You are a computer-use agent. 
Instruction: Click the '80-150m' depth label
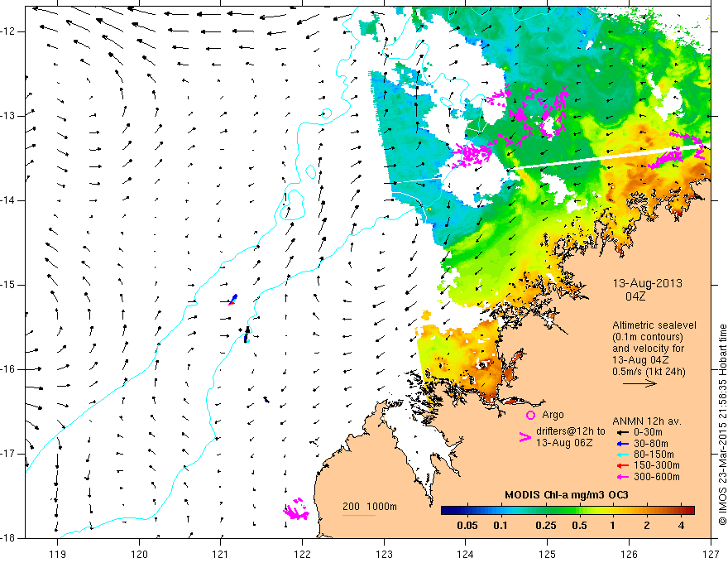654,455
